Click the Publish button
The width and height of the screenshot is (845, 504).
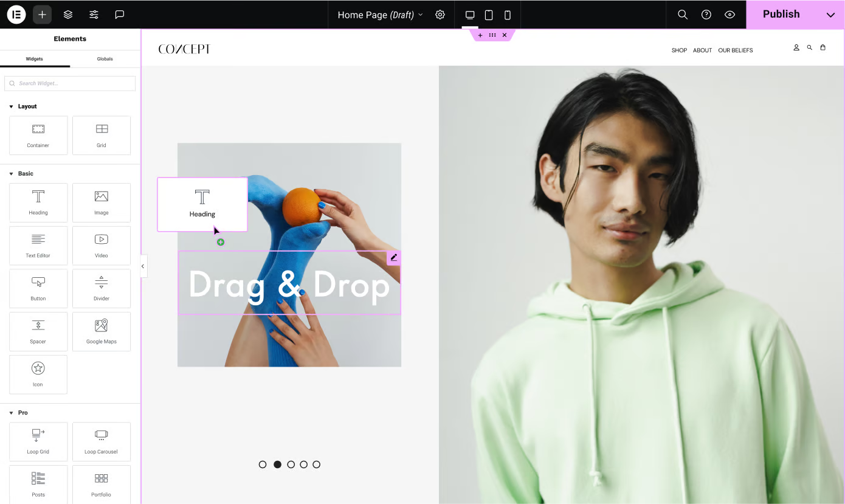[781, 14]
